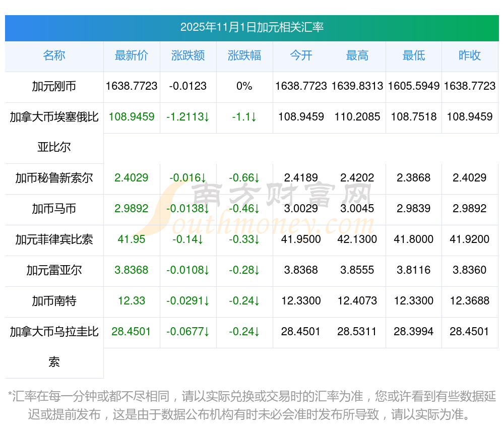Click the 最高 column header

(x=357, y=55)
